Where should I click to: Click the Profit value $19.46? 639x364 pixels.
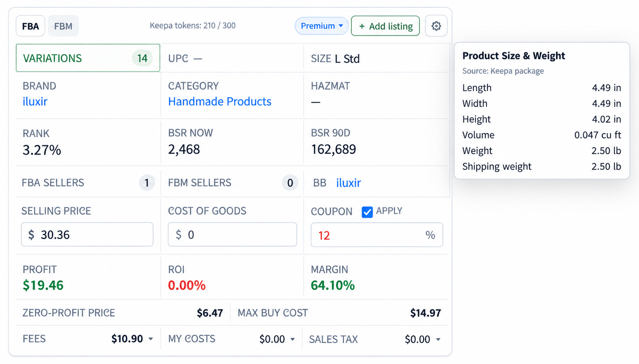pyautogui.click(x=43, y=286)
